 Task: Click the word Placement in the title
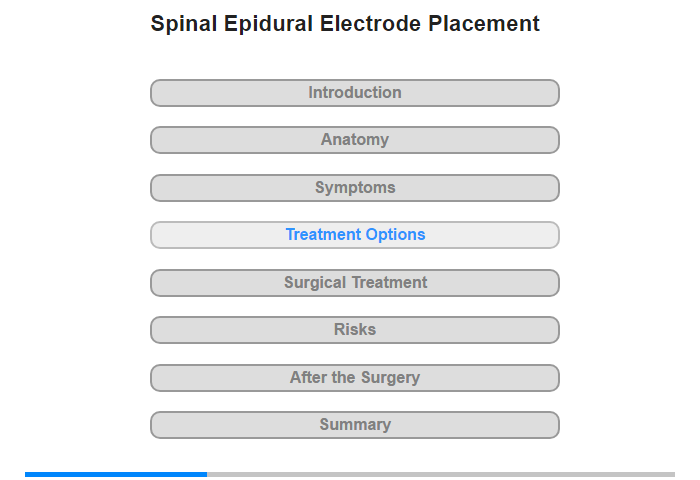coord(484,24)
